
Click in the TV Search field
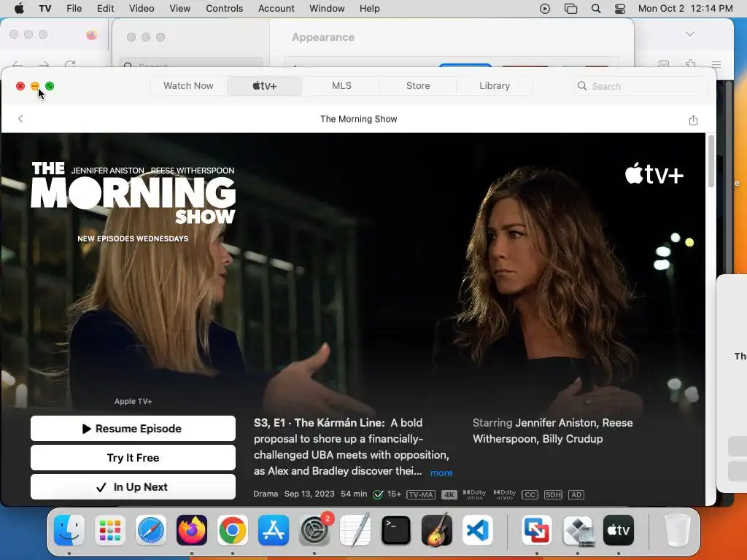click(640, 86)
